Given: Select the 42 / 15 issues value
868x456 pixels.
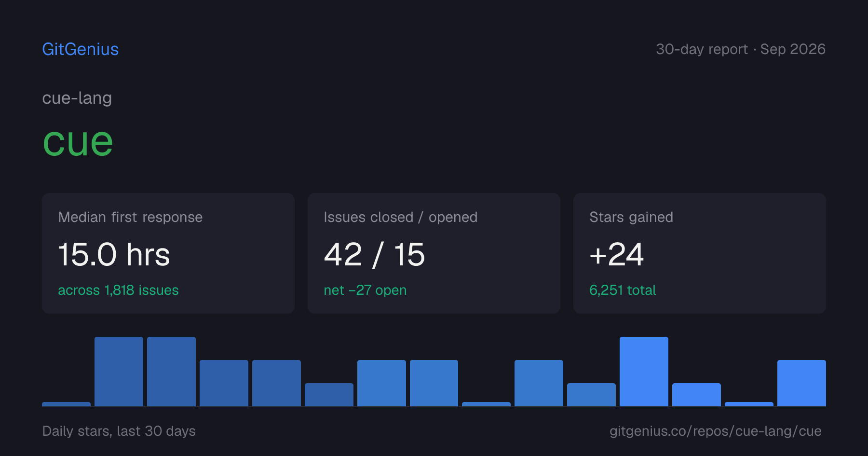Looking at the screenshot, I should pyautogui.click(x=375, y=254).
